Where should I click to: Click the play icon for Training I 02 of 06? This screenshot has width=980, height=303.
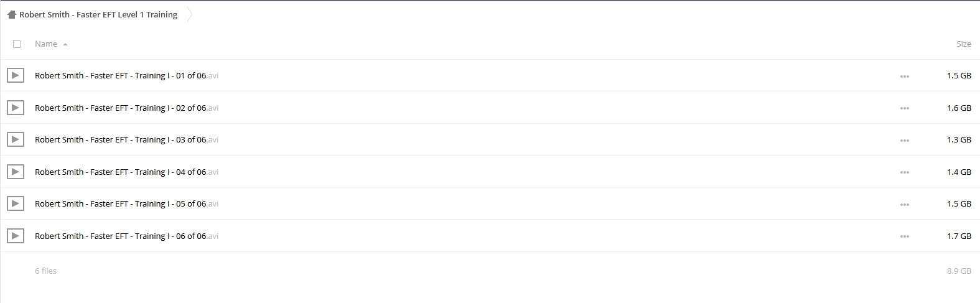(16, 108)
